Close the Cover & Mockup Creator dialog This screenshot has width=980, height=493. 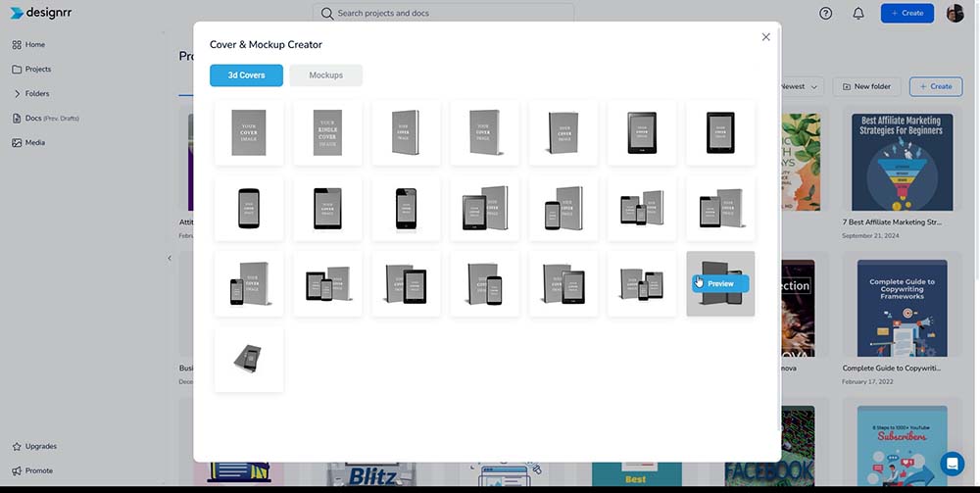pos(765,37)
